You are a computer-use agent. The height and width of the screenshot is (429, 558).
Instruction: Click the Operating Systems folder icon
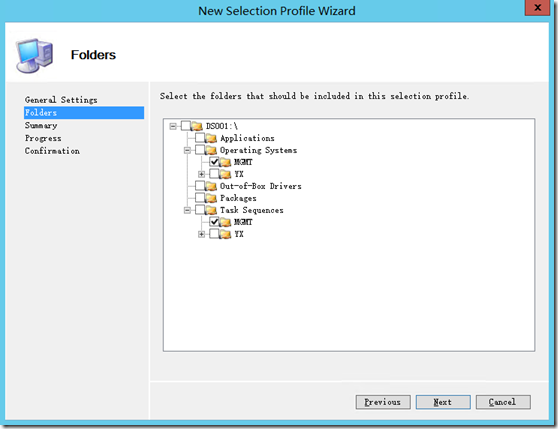[211, 150]
